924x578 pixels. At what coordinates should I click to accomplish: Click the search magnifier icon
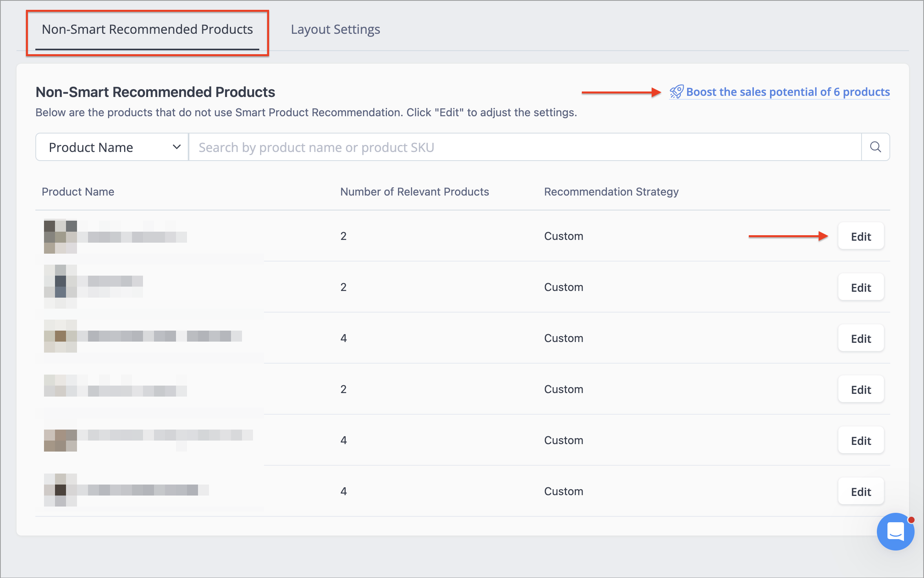point(875,147)
